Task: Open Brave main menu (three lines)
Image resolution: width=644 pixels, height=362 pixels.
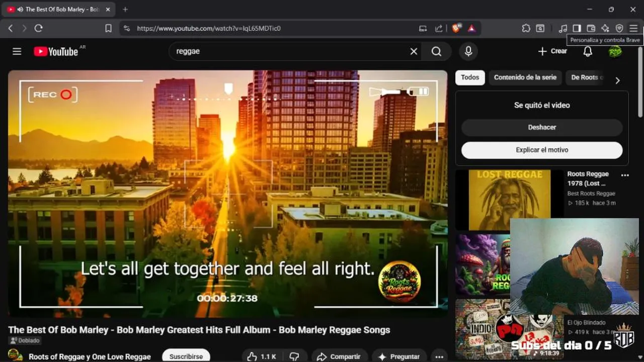Action: pos(633,29)
